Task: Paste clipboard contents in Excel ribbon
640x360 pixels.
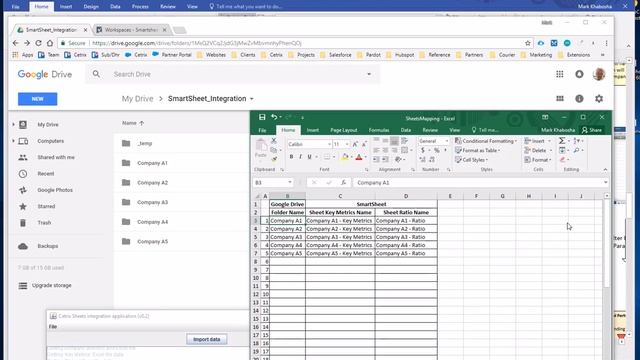Action: tap(261, 149)
